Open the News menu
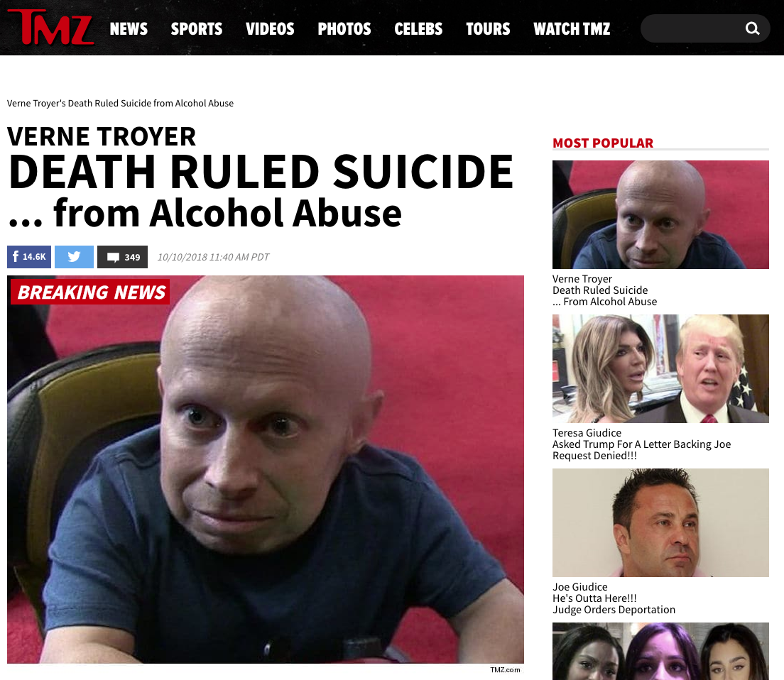This screenshot has width=784, height=680. coord(129,29)
